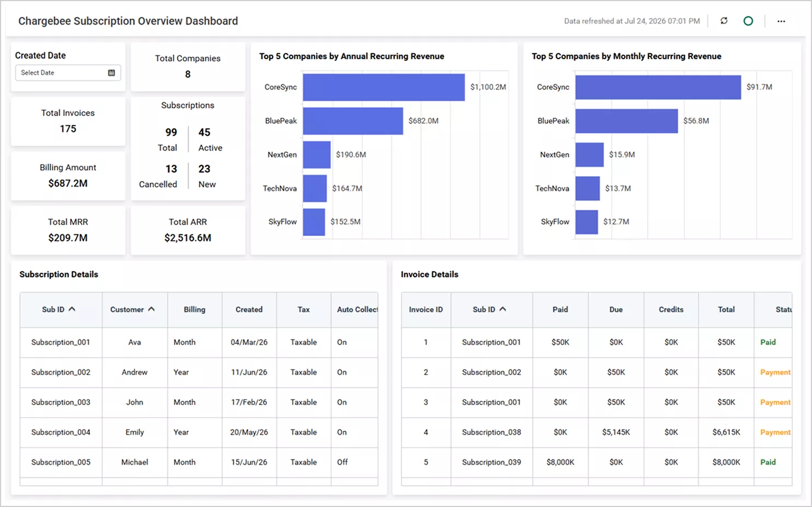Click the Billing column header
Screen dimensions: 812x507
[194, 309]
